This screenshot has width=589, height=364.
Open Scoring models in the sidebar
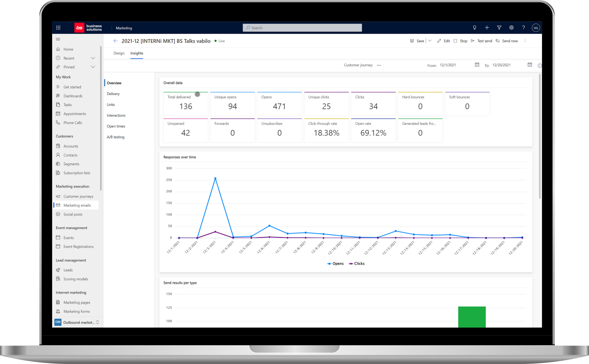76,279
